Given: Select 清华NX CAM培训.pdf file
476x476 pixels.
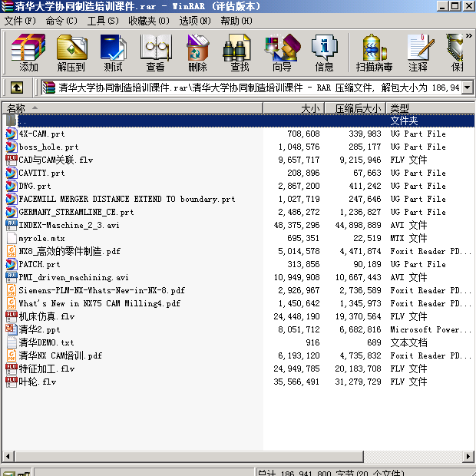Looking at the screenshot, I should click(61, 355).
